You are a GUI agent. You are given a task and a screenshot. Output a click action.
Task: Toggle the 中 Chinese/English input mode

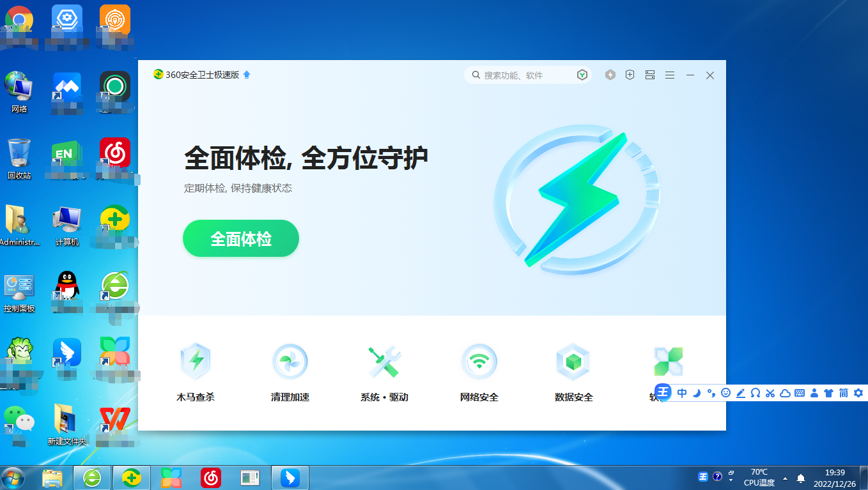[682, 393]
